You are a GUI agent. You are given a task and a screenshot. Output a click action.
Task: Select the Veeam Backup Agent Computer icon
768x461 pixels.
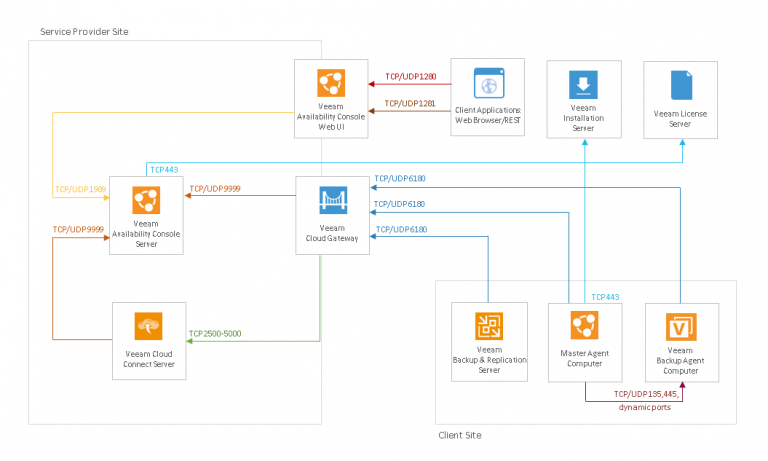(x=681, y=327)
